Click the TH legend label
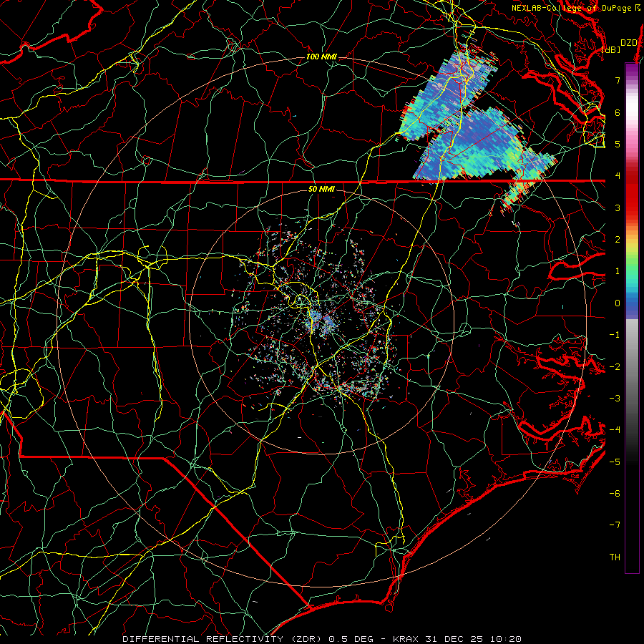The image size is (644, 644). point(615,557)
